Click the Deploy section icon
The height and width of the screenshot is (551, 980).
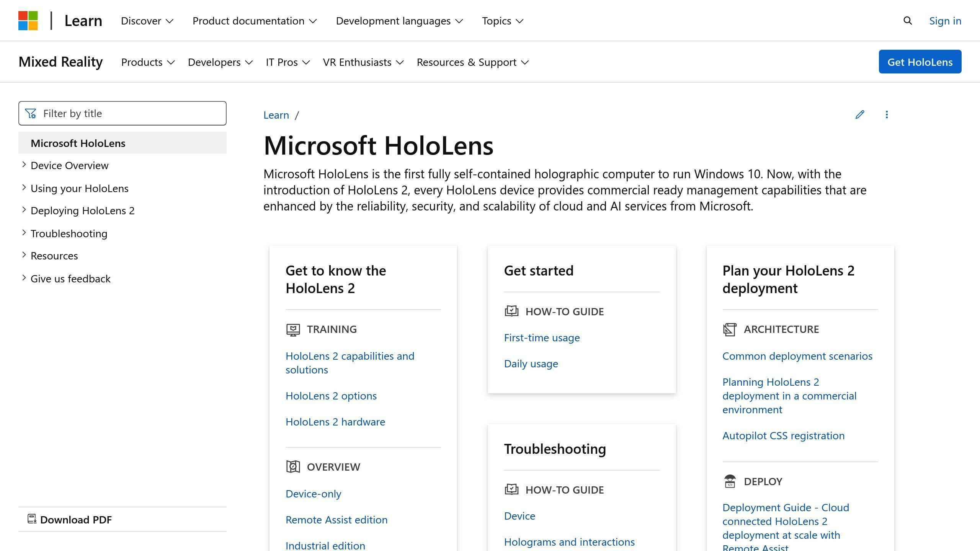click(x=730, y=481)
